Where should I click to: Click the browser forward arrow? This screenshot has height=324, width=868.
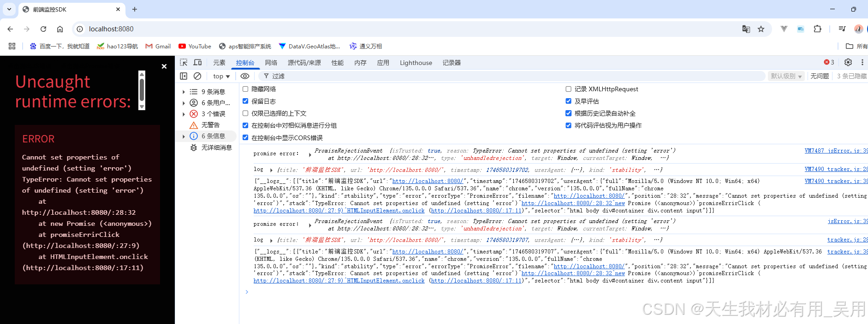[x=27, y=29]
